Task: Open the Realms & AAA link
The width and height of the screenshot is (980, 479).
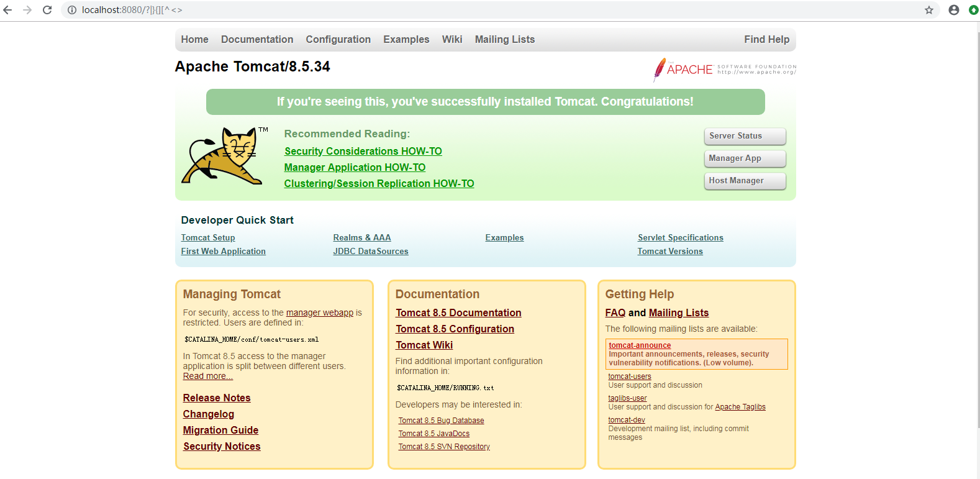Action: tap(362, 237)
